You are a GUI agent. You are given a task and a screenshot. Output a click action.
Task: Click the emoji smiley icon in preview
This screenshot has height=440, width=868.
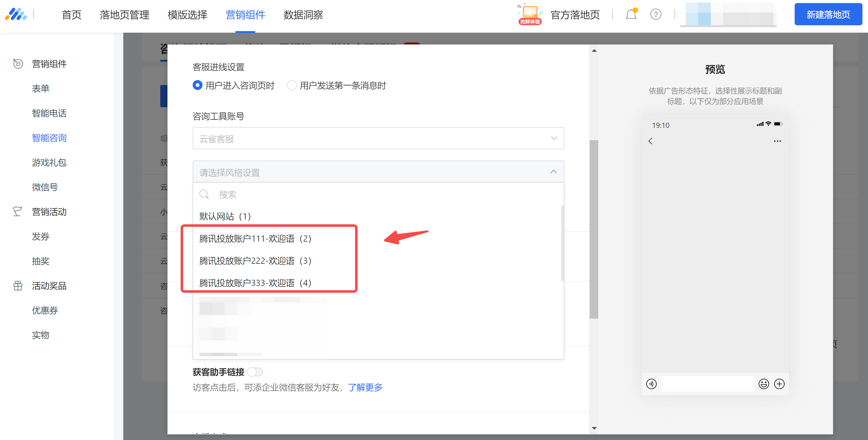[x=763, y=384]
